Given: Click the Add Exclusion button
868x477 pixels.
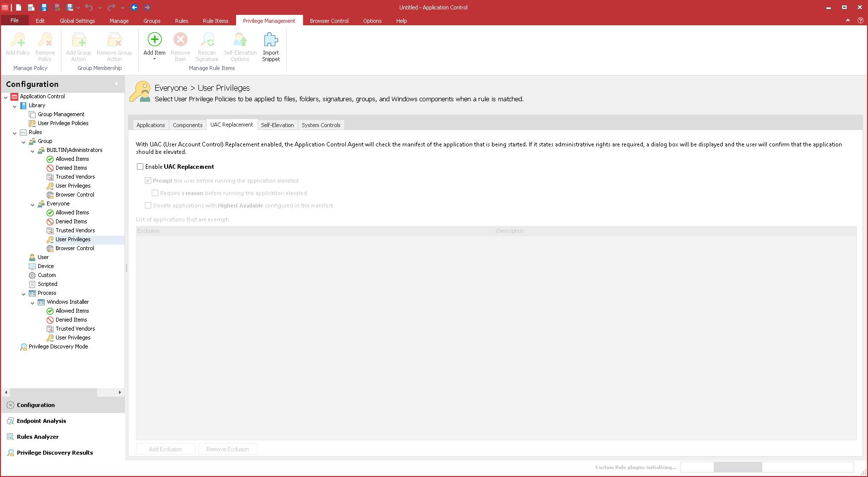Looking at the screenshot, I should tap(165, 449).
